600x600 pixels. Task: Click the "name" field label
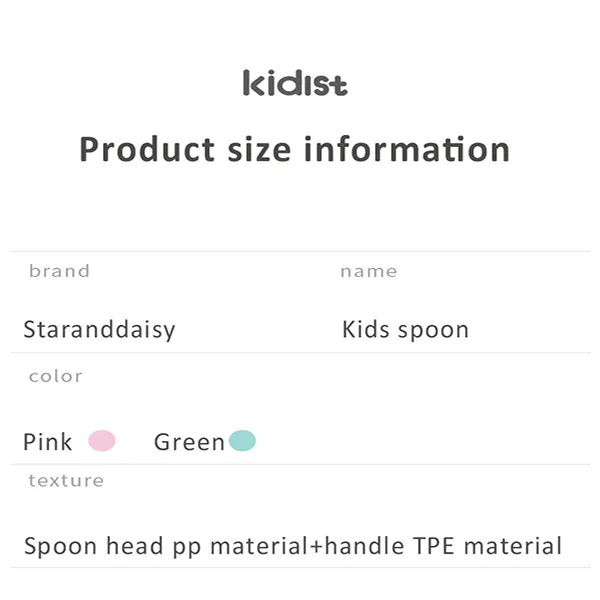point(368,271)
